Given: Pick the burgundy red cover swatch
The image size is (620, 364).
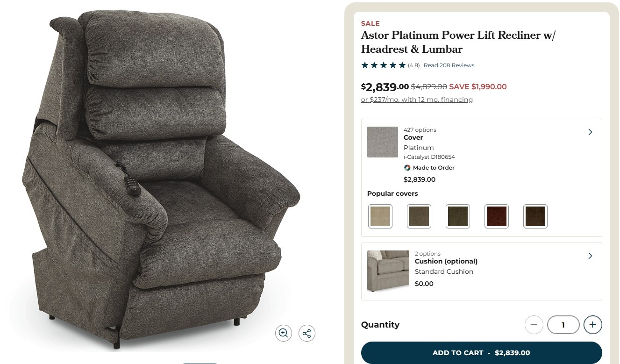Looking at the screenshot, I should coord(497,216).
